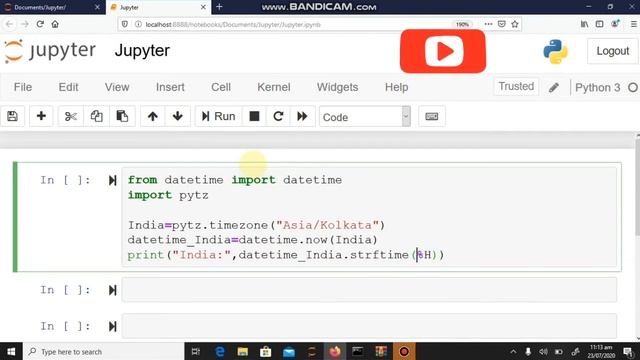Move selected cell up arrow
This screenshot has width=640, height=360.
(153, 116)
